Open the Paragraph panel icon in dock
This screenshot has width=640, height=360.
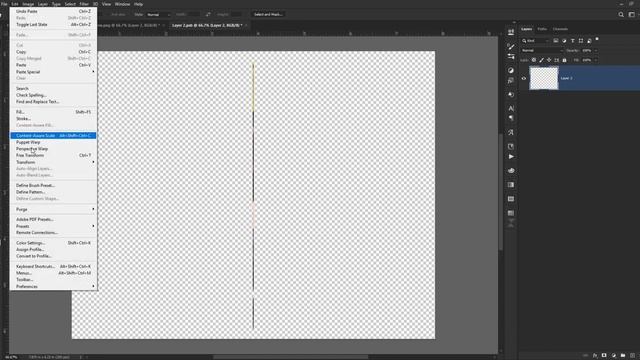[x=511, y=118]
